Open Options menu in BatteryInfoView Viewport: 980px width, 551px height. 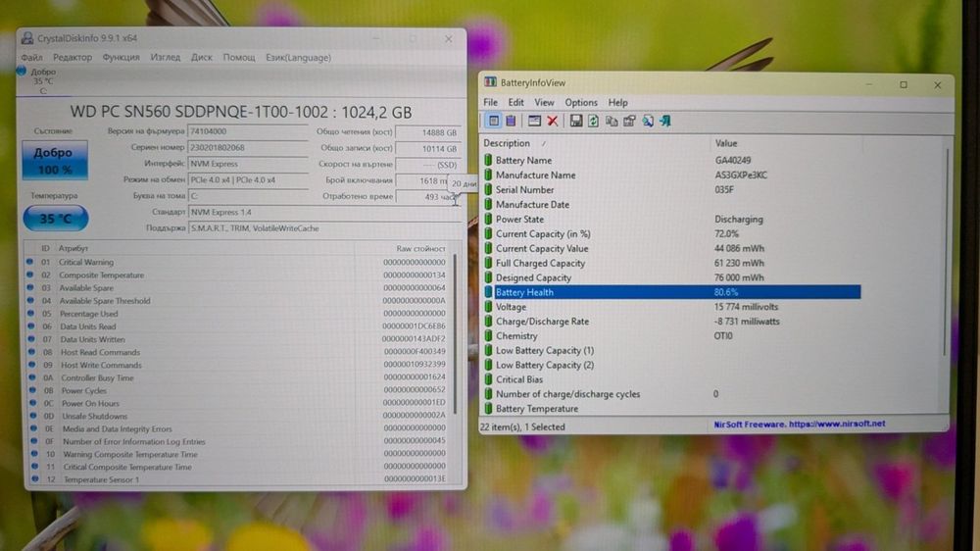pyautogui.click(x=580, y=103)
